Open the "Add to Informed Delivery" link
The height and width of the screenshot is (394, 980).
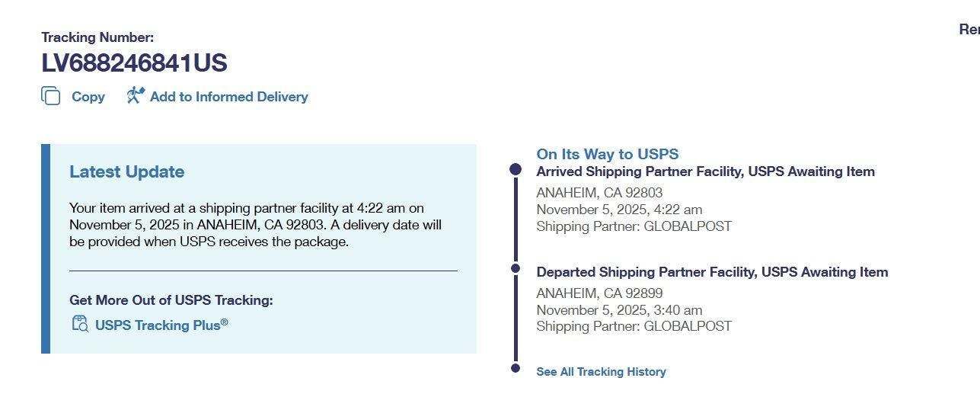click(x=228, y=97)
